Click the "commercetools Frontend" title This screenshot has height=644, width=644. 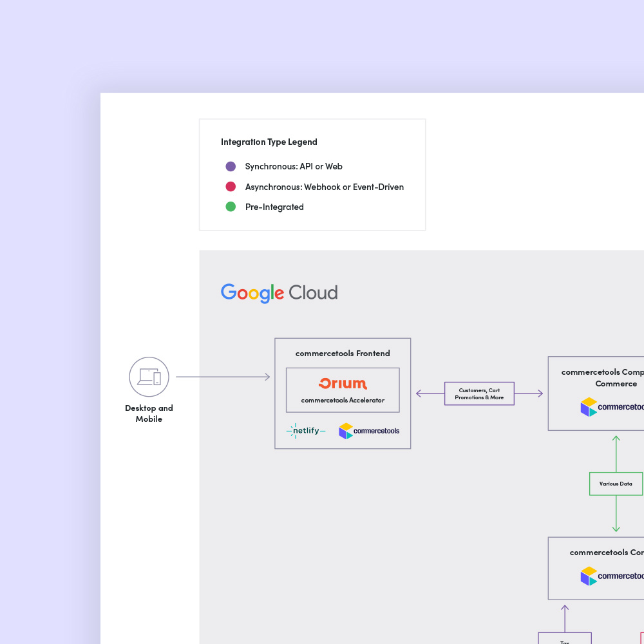click(x=343, y=353)
